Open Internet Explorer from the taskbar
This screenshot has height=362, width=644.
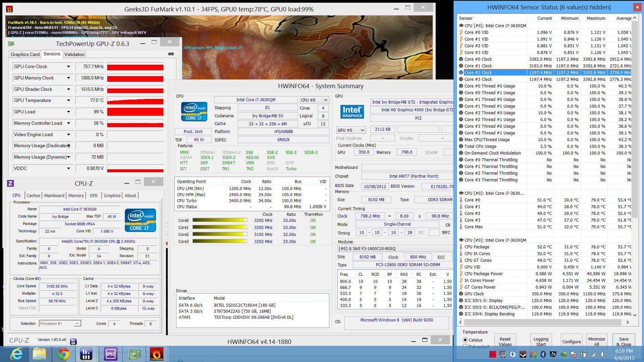[x=16, y=354]
